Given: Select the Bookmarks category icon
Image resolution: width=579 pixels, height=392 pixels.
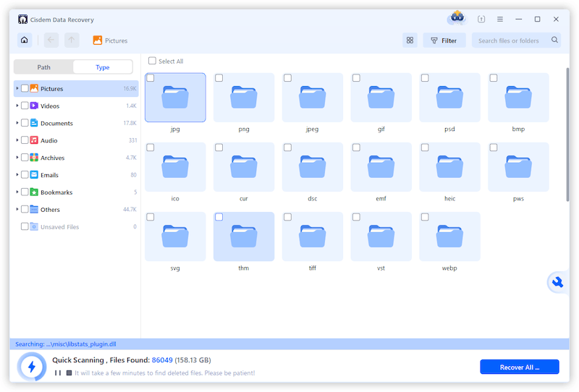Looking at the screenshot, I should [34, 192].
